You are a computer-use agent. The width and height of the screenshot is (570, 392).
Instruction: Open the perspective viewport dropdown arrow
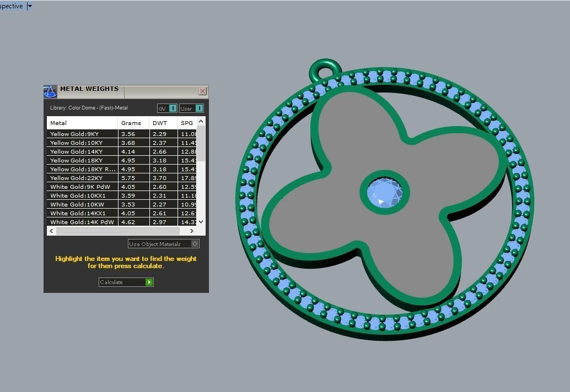(x=30, y=6)
